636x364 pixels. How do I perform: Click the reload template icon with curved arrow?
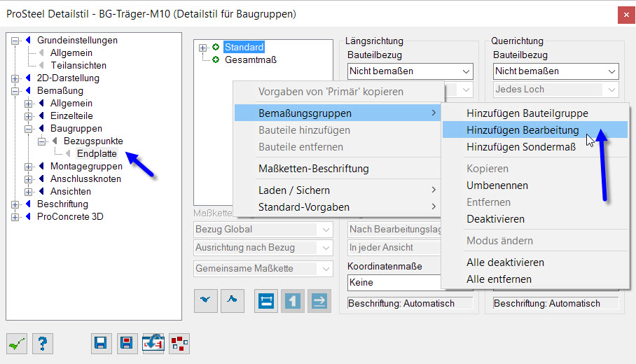point(153,344)
